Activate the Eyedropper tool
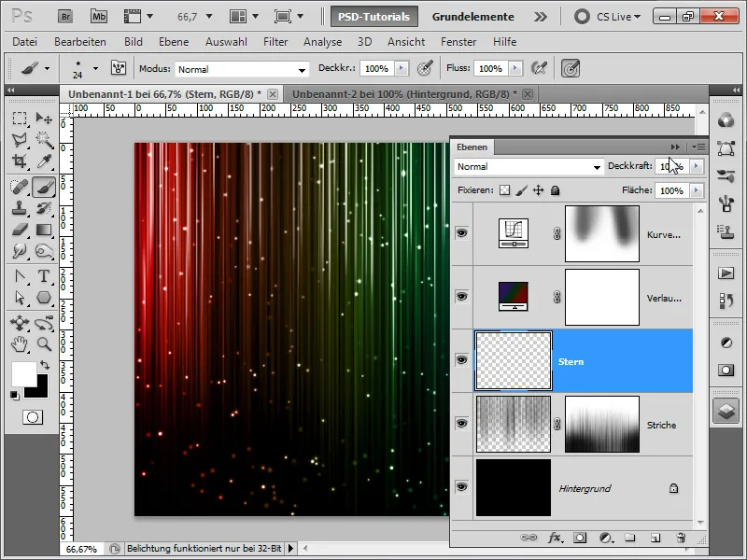Image resolution: width=747 pixels, height=560 pixels. coord(44,161)
